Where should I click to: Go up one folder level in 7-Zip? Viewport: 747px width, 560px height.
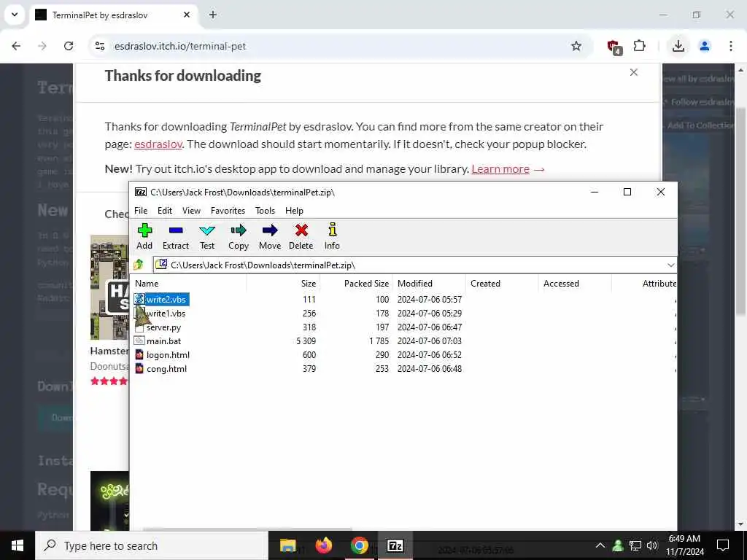tap(139, 264)
